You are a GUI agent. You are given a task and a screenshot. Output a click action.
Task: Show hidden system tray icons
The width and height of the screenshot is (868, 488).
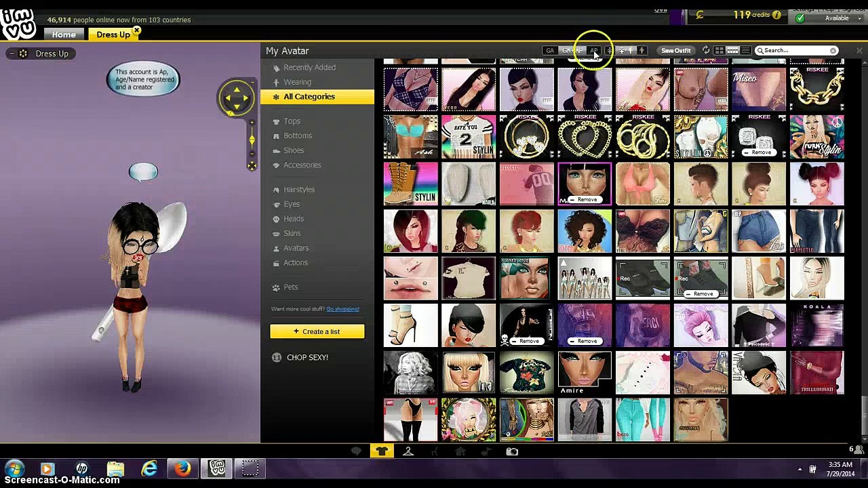point(800,469)
